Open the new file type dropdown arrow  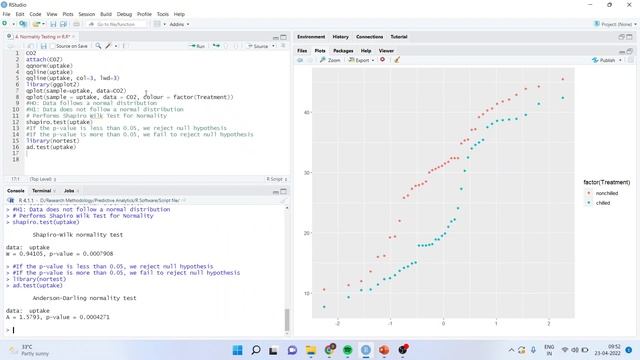coord(13,24)
